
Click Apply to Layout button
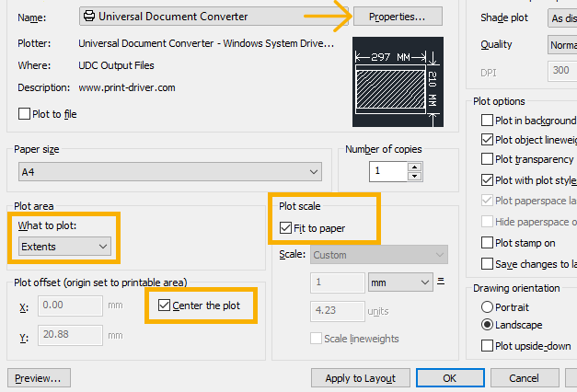pos(360,378)
